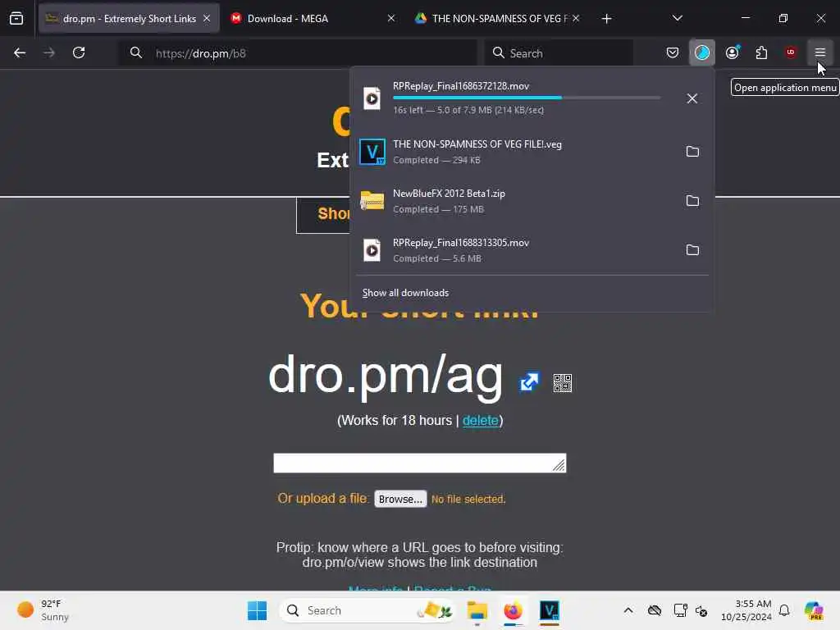Screen dimensions: 840x630
Task: Open a new tab
Action: pos(606,19)
